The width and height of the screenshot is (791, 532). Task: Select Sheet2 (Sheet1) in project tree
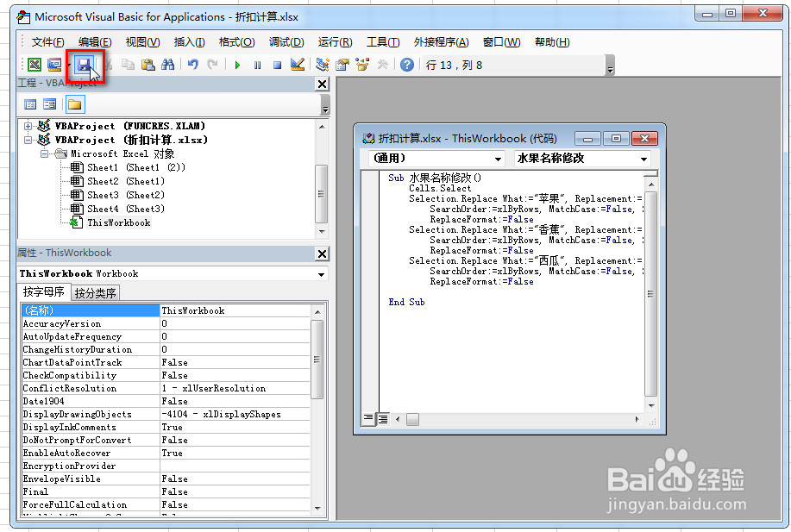[126, 181]
